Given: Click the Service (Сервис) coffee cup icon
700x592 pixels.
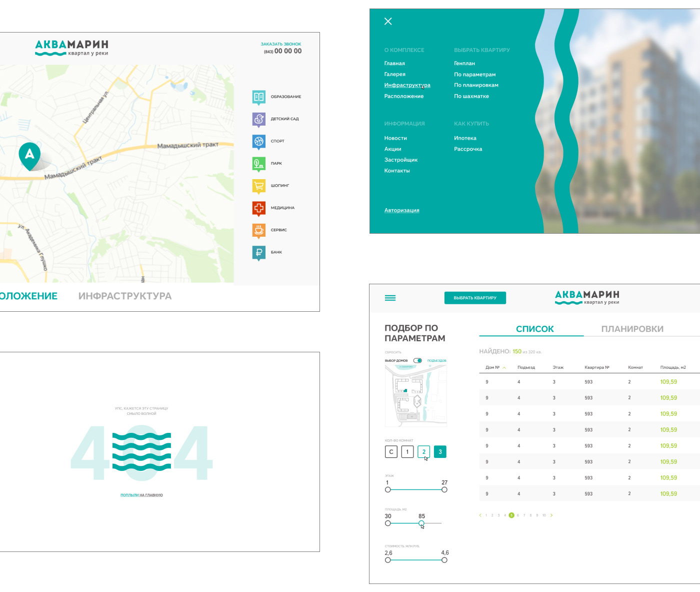Looking at the screenshot, I should (258, 230).
